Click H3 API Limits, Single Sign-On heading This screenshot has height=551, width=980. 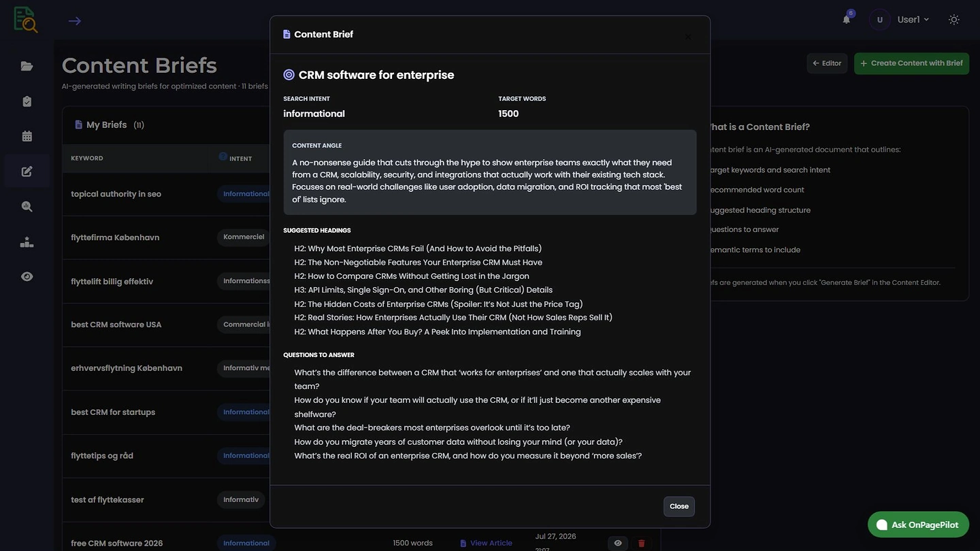point(423,290)
